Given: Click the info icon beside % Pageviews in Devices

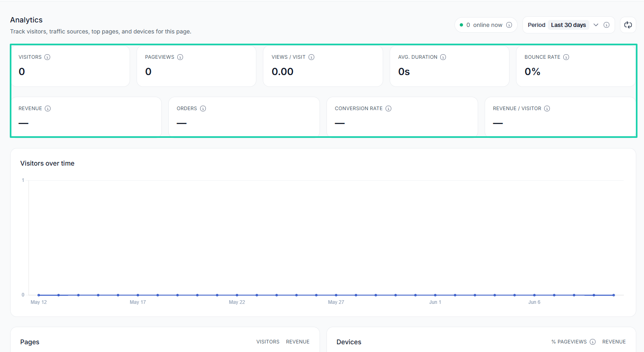Looking at the screenshot, I should (593, 342).
